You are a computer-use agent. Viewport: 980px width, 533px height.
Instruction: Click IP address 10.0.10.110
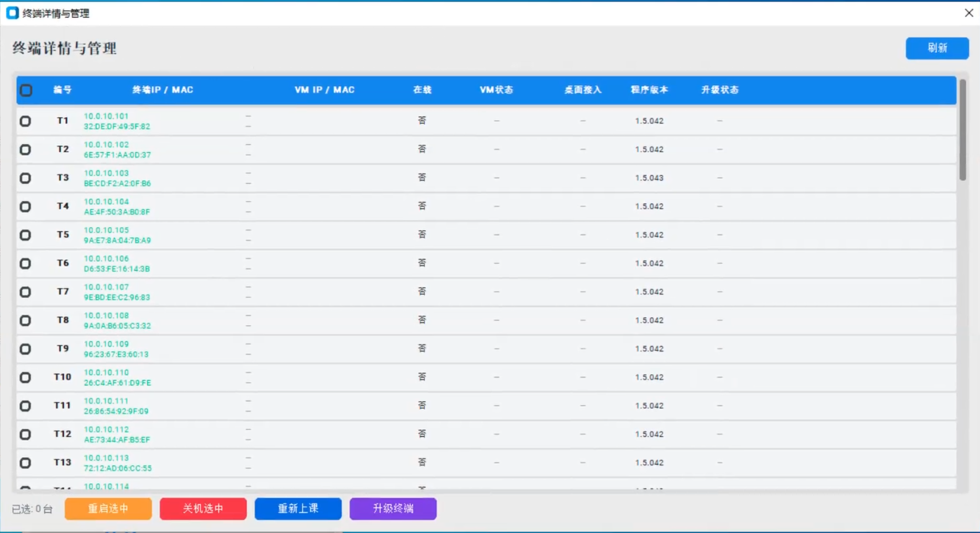pyautogui.click(x=106, y=372)
